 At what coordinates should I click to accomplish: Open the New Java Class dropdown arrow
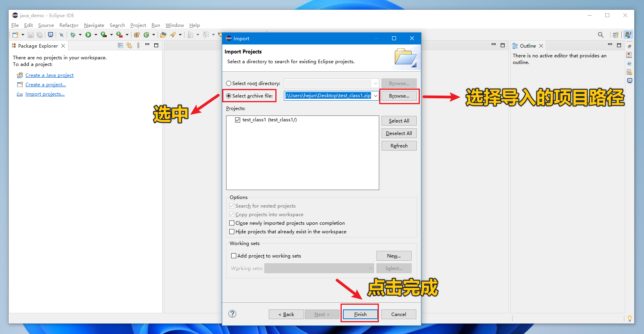[153, 35]
